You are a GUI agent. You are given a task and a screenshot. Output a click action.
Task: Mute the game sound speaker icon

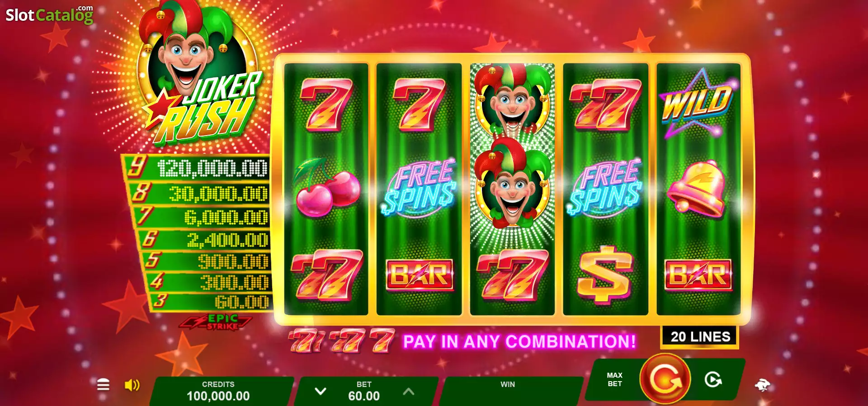132,385
